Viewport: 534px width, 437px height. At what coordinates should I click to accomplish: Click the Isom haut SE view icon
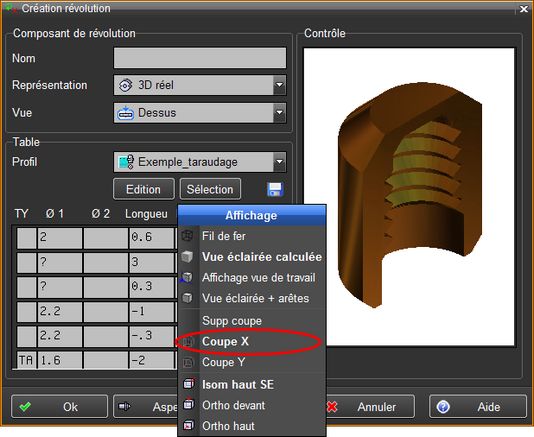pyautogui.click(x=189, y=384)
